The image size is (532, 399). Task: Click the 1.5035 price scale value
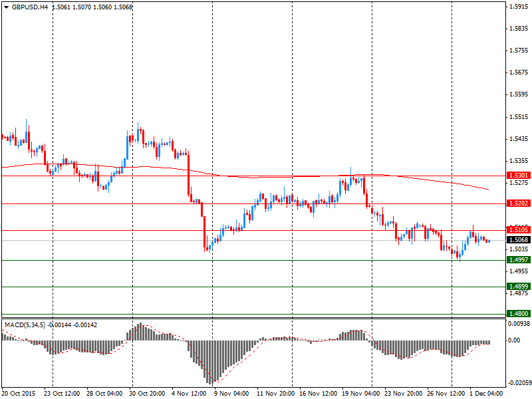point(519,249)
